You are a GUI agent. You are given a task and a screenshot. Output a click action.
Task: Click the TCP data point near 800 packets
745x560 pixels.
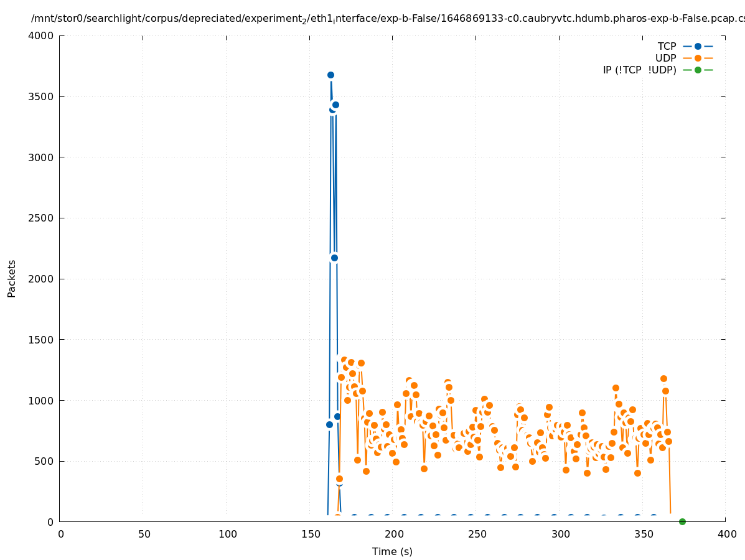[x=329, y=424]
